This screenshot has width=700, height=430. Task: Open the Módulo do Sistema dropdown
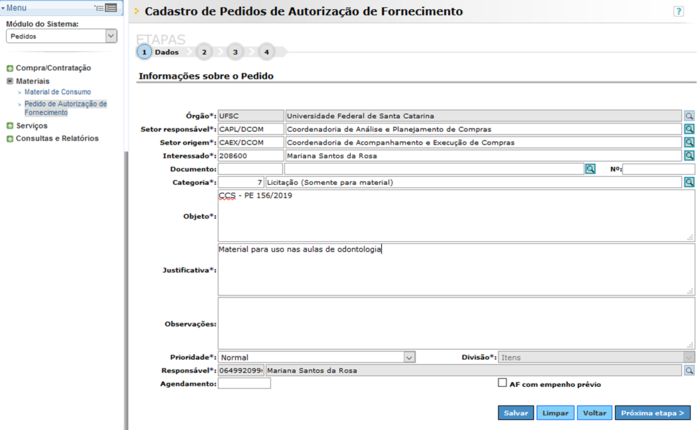point(62,36)
